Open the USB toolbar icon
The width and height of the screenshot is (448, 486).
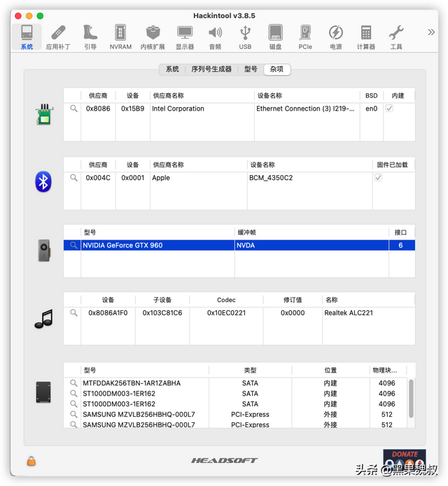pos(245,37)
